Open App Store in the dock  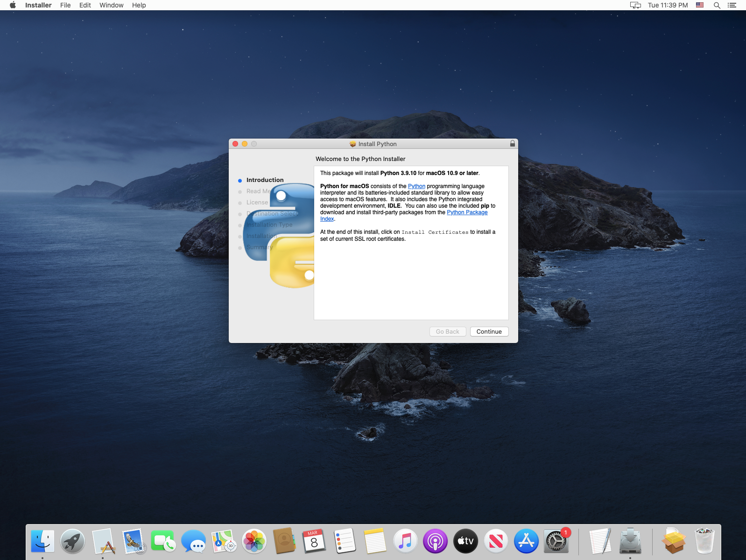(526, 541)
